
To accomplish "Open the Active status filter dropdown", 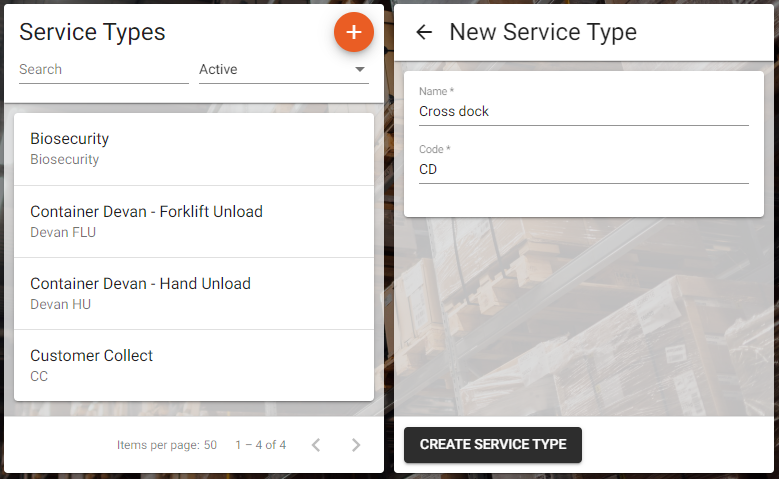I will click(x=284, y=70).
